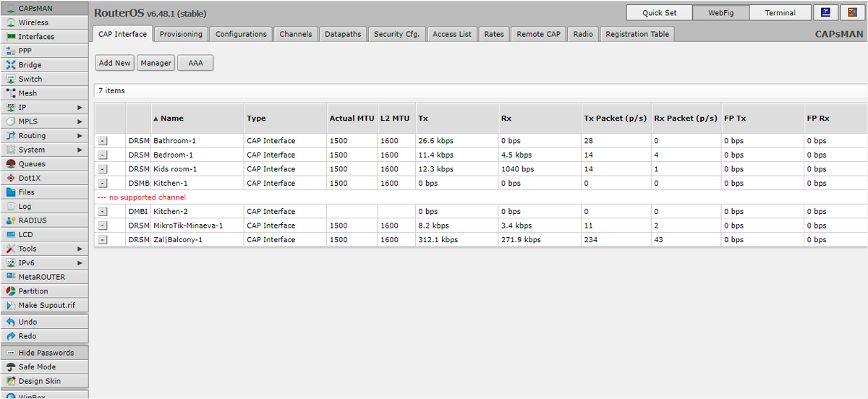Open the Channels tab
The height and width of the screenshot is (399, 868).
click(295, 34)
